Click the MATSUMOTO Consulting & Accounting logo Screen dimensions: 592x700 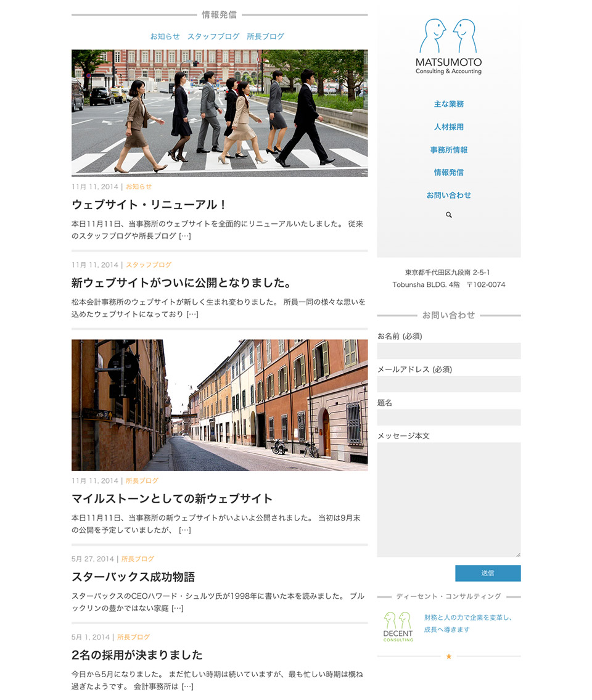[449, 46]
